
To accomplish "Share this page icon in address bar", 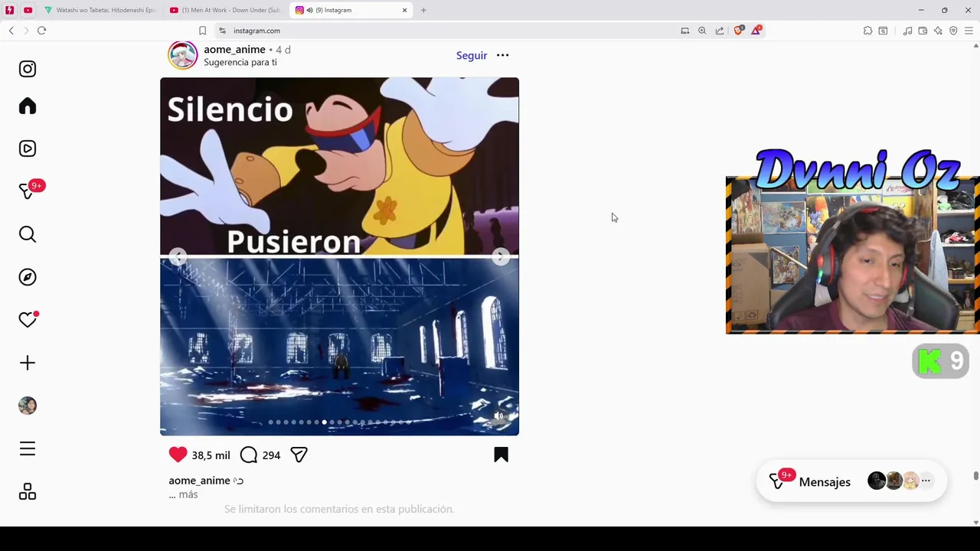I will pyautogui.click(x=720, y=31).
